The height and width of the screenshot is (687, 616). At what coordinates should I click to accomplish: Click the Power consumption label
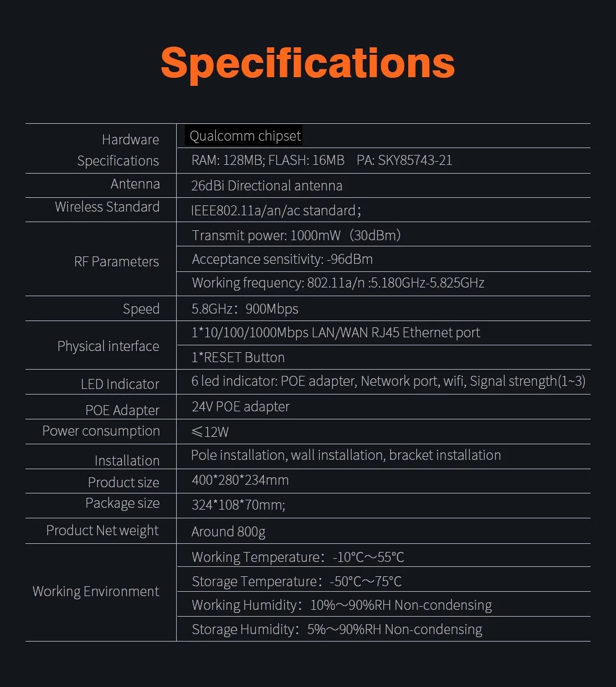pos(101,431)
